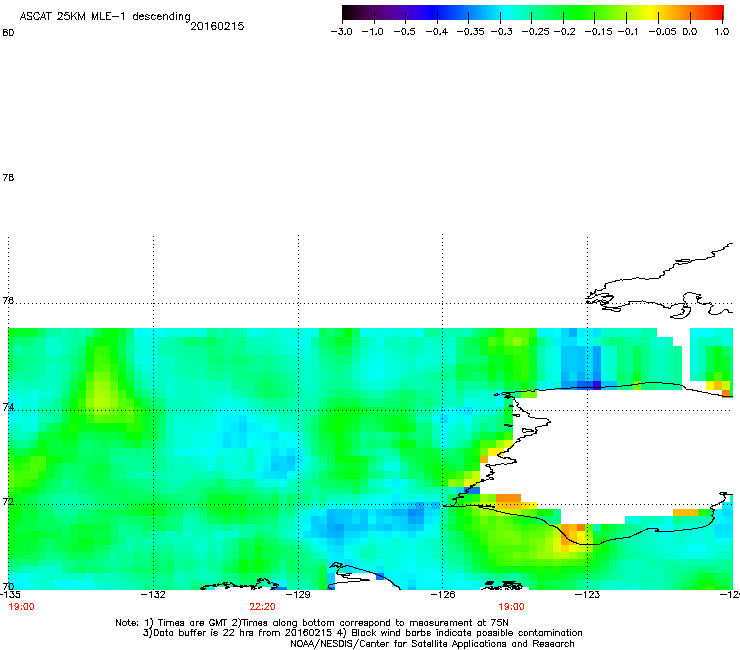Screen dimensions: 740x650
Task: Click the -0.3 legend value
Action: 501,32
